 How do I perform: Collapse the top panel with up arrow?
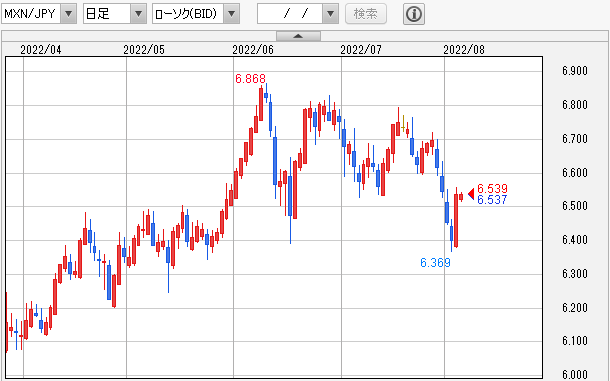pos(298,36)
